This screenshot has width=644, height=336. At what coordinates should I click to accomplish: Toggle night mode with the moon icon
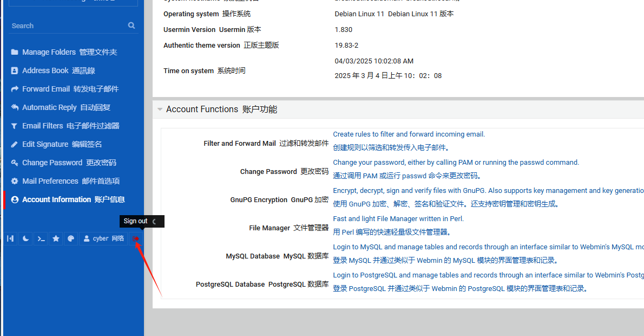[25, 238]
